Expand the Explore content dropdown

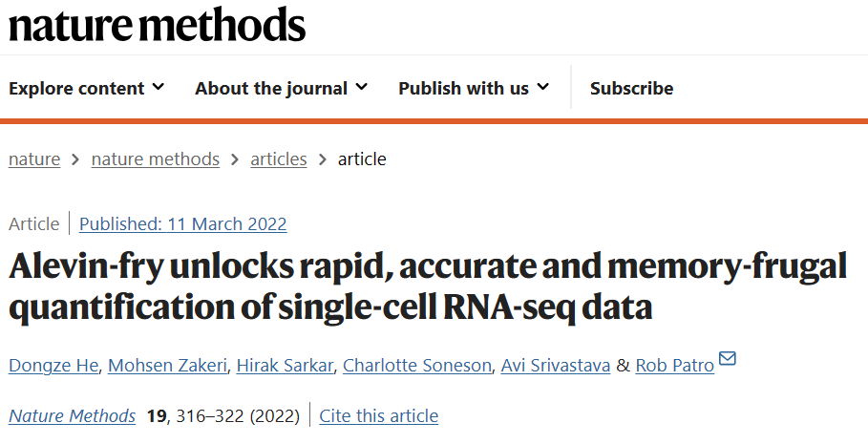[86, 88]
